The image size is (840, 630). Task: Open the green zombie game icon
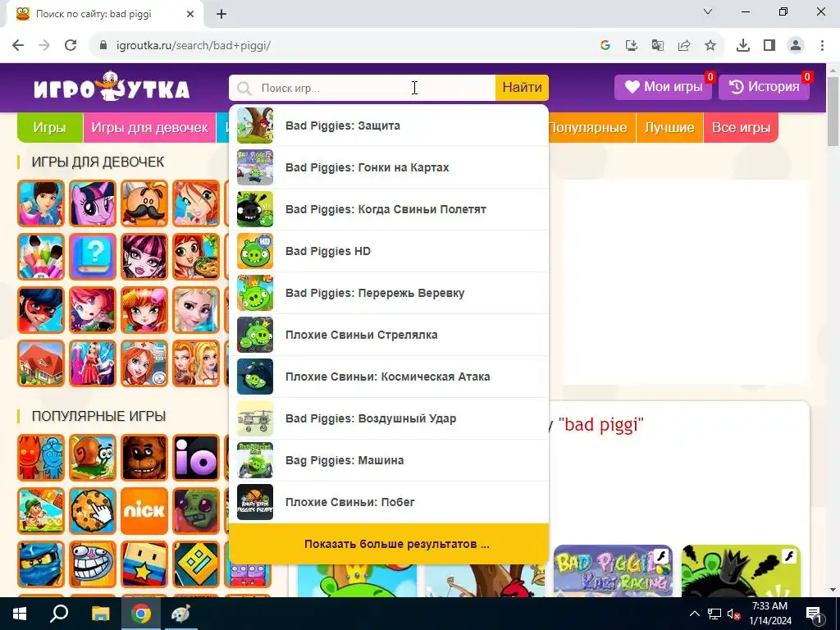pyautogui.click(x=196, y=511)
